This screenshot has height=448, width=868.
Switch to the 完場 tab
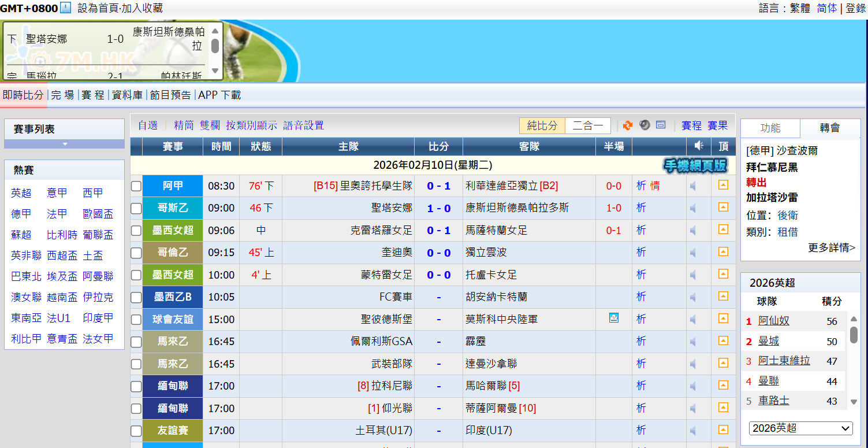[x=62, y=95]
